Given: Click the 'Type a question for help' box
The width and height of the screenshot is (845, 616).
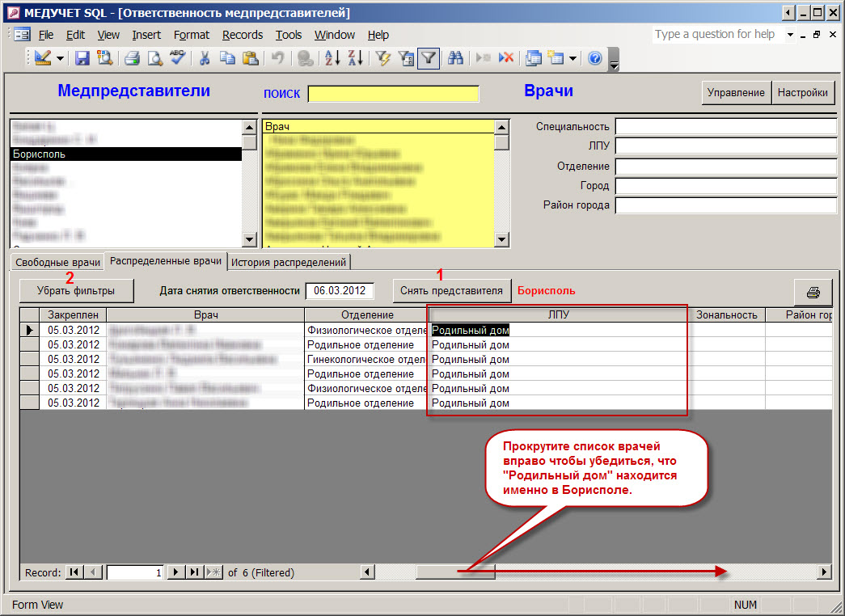Looking at the screenshot, I should [x=718, y=35].
